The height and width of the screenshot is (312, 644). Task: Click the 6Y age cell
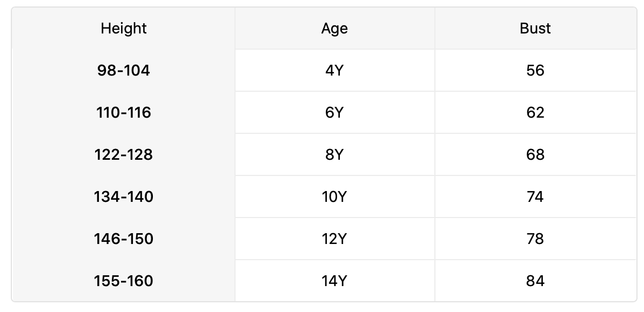point(334,113)
